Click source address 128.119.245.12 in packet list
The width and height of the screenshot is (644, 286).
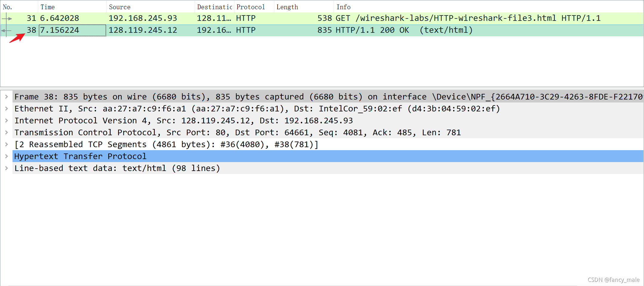(143, 30)
